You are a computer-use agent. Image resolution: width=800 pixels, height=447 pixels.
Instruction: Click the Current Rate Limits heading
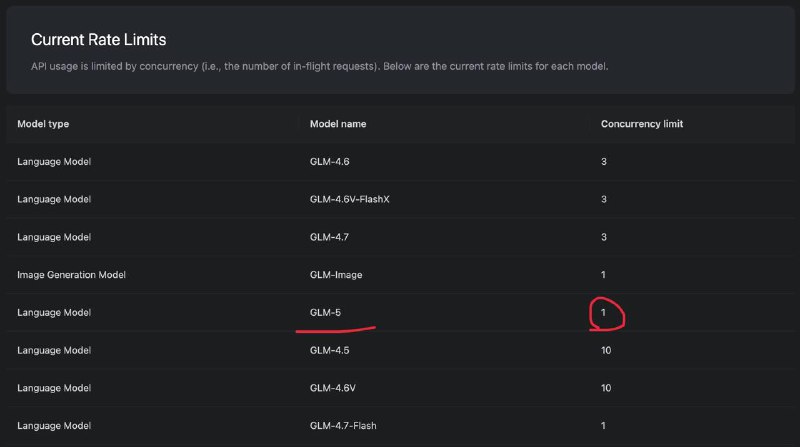(x=98, y=40)
